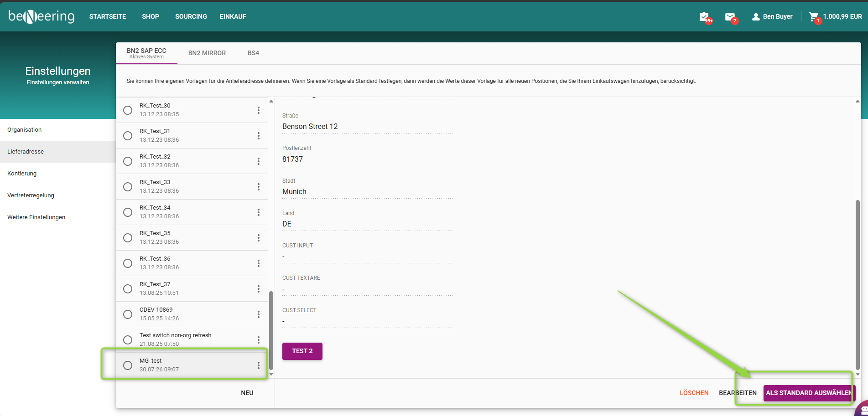Open more options for Test switch non-org refresh

[258, 340]
